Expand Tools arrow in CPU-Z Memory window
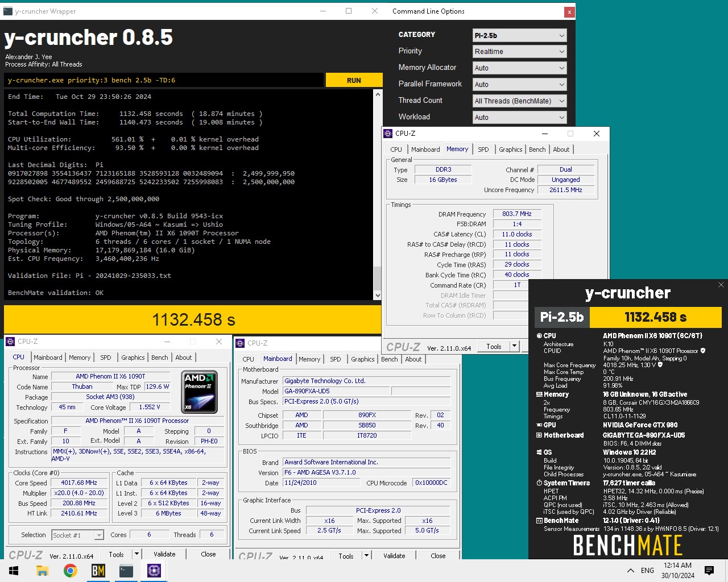Viewport: 728px width, 582px height. (514, 346)
